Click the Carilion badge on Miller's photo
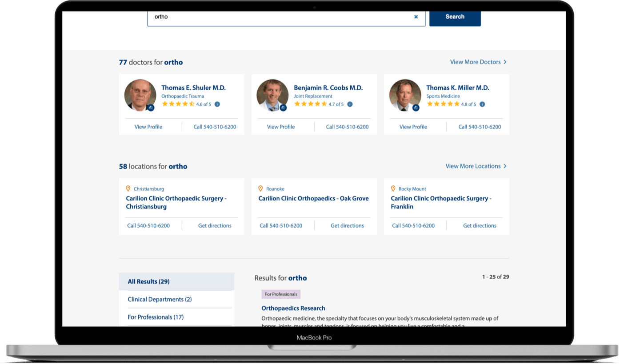620x364 pixels. [416, 108]
